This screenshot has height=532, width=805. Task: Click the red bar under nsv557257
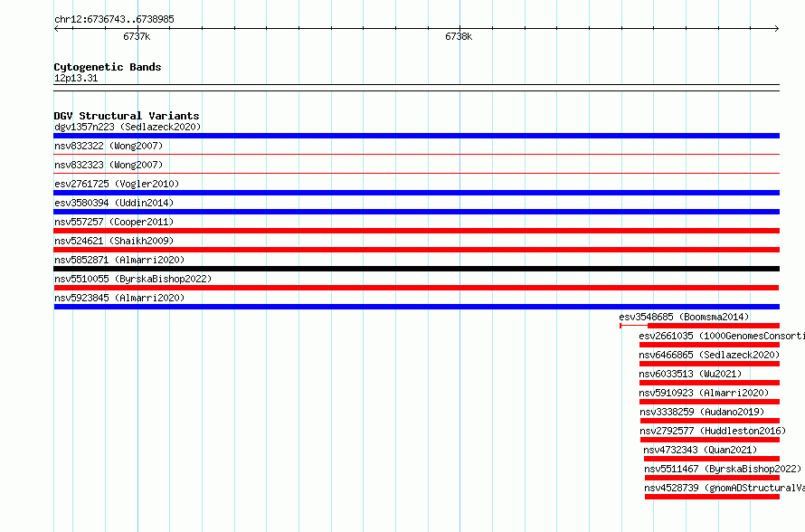pos(416,231)
